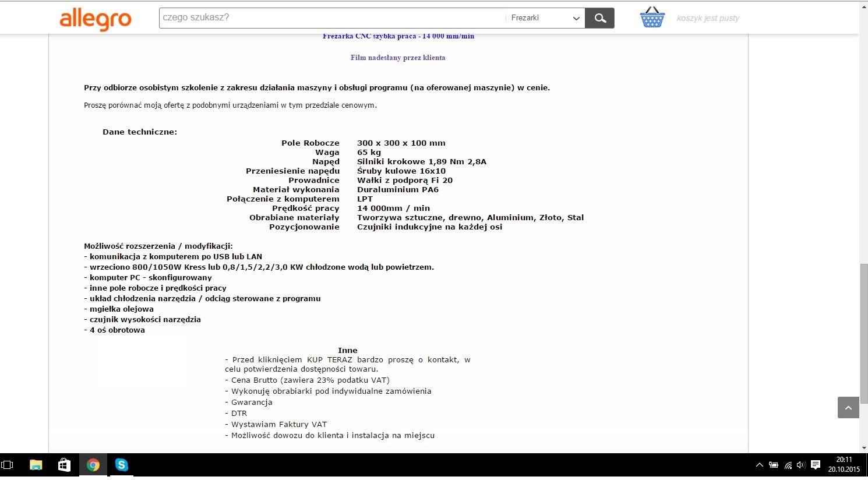Viewport: 868px width, 480px height.
Task: Open the Frezarki category dropdown
Action: [x=545, y=18]
